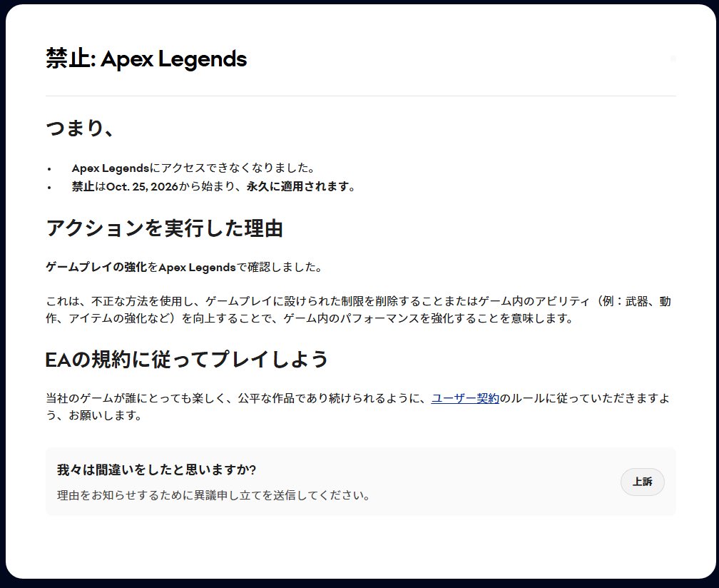The image size is (719, 588).
Task: Click the paragraph starting with これは、不正な方法
Action: pos(358,310)
